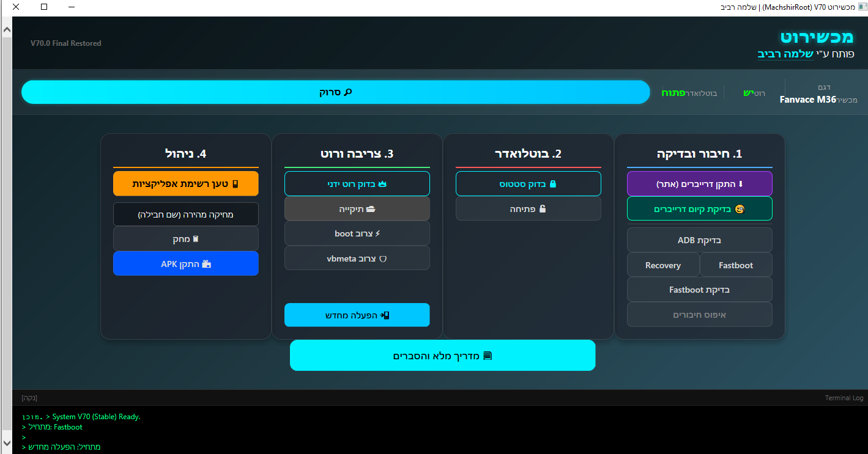Image resolution: width=868 pixels, height=454 pixels.
Task: Run the ADB check (בדיקת ADB)
Action: tap(699, 240)
